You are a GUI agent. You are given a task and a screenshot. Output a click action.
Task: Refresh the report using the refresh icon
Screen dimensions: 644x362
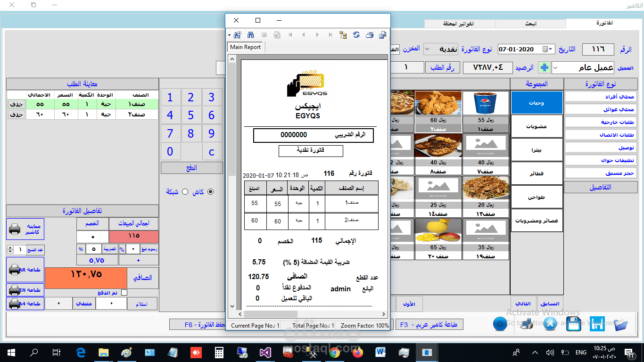(356, 35)
